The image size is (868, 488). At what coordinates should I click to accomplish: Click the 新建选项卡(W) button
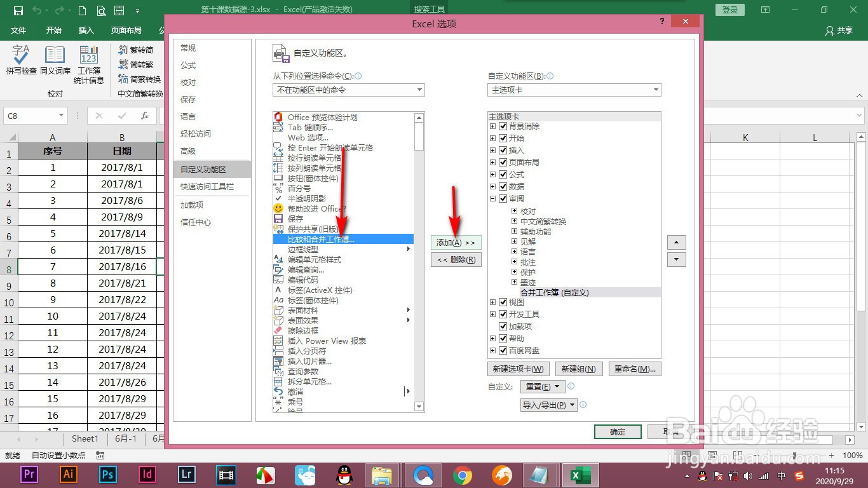519,369
